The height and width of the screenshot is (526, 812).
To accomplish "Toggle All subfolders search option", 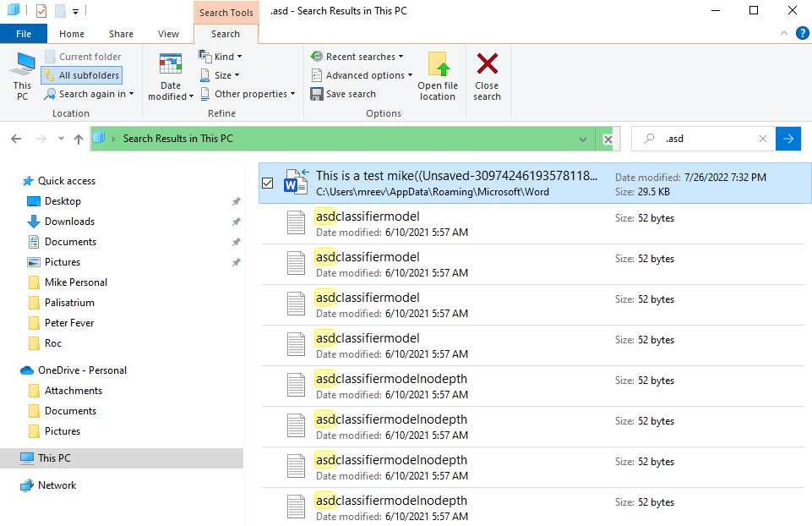I will click(x=82, y=75).
